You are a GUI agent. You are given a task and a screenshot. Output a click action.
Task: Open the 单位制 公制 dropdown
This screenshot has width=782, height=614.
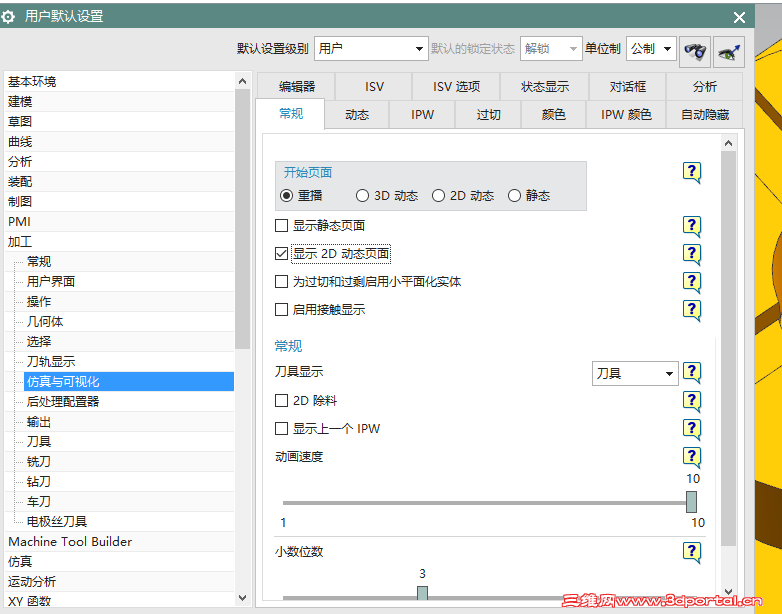click(651, 49)
